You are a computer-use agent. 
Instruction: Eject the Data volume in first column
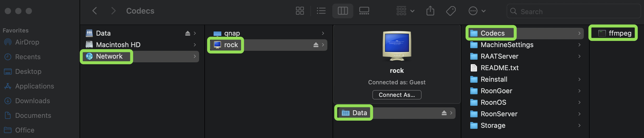click(188, 33)
